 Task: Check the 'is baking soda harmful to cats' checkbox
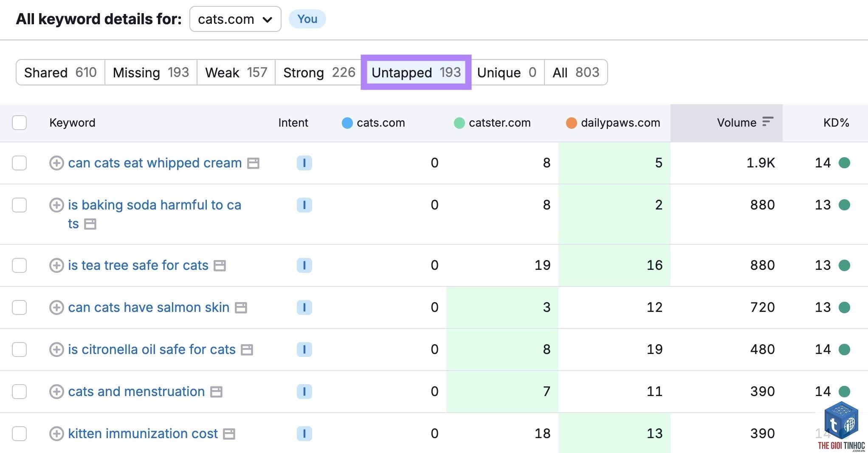click(x=20, y=205)
